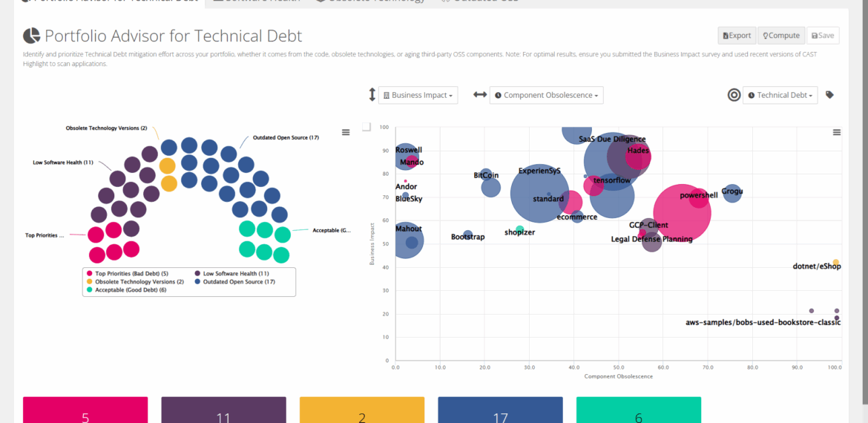This screenshot has width=868, height=423.
Task: Click the tag icon beside Technical Debt
Action: coord(829,95)
